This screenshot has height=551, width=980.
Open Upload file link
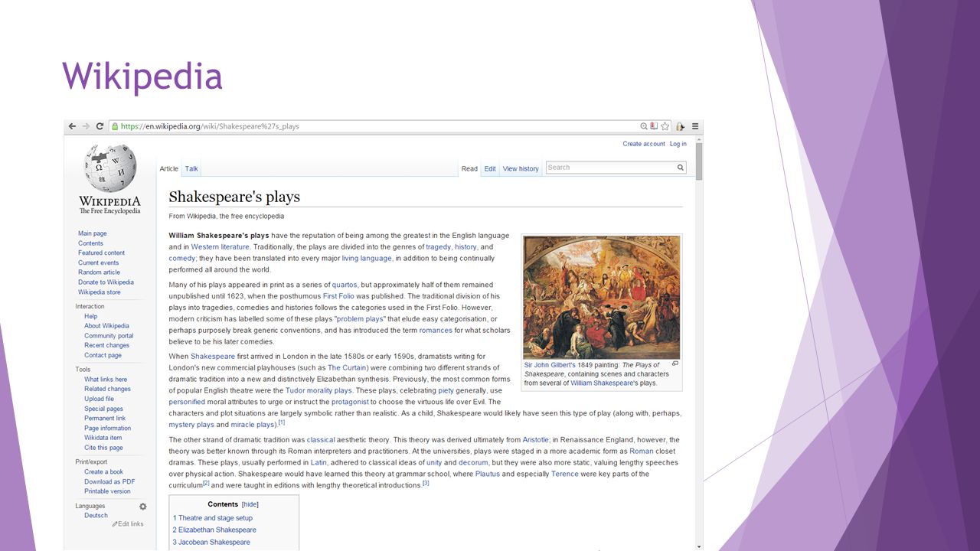[99, 399]
